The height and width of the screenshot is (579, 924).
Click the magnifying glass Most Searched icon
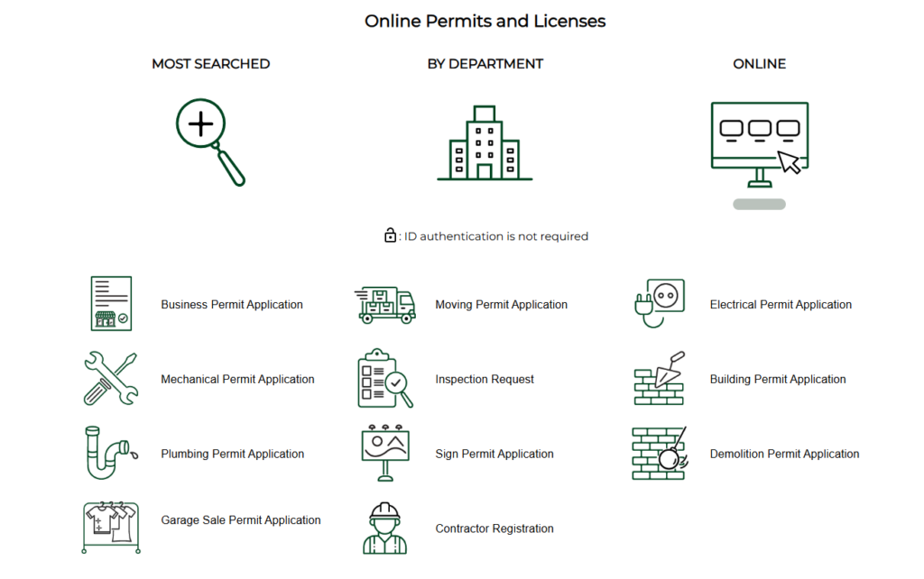click(209, 142)
